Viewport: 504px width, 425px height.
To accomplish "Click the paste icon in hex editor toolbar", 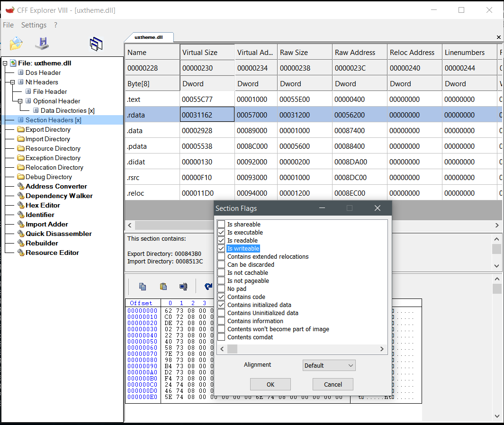I will click(x=163, y=287).
